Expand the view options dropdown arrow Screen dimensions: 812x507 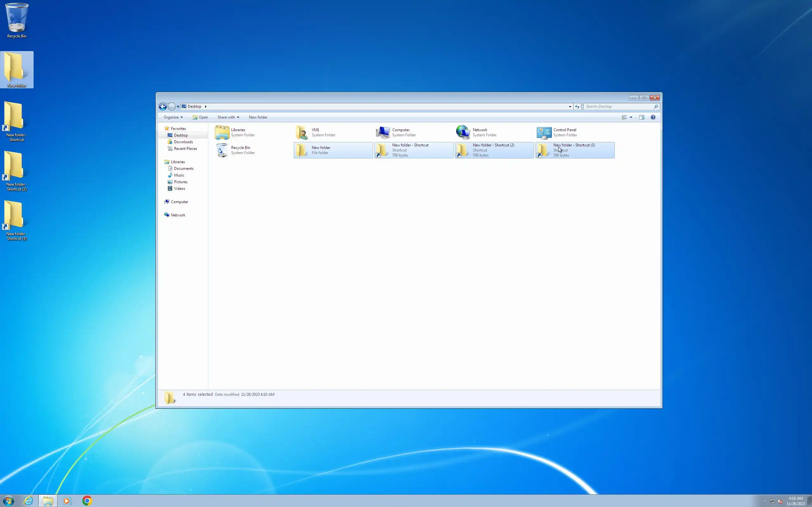(x=631, y=117)
